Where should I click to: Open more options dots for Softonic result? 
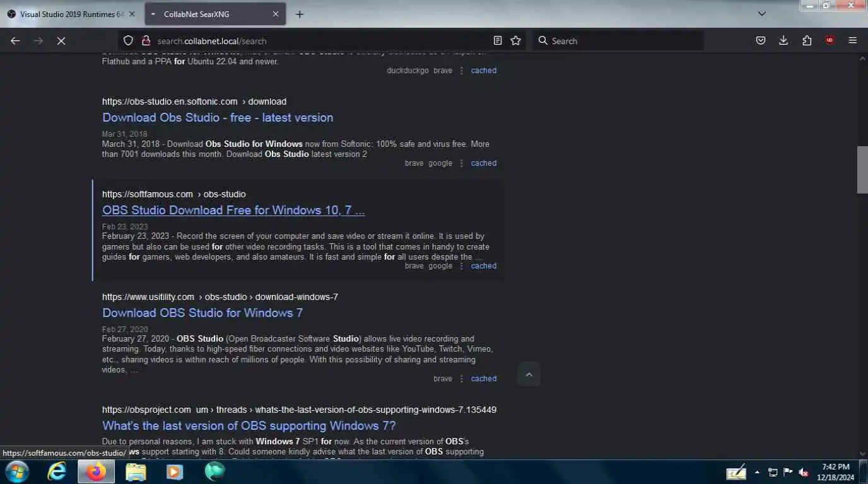462,163
